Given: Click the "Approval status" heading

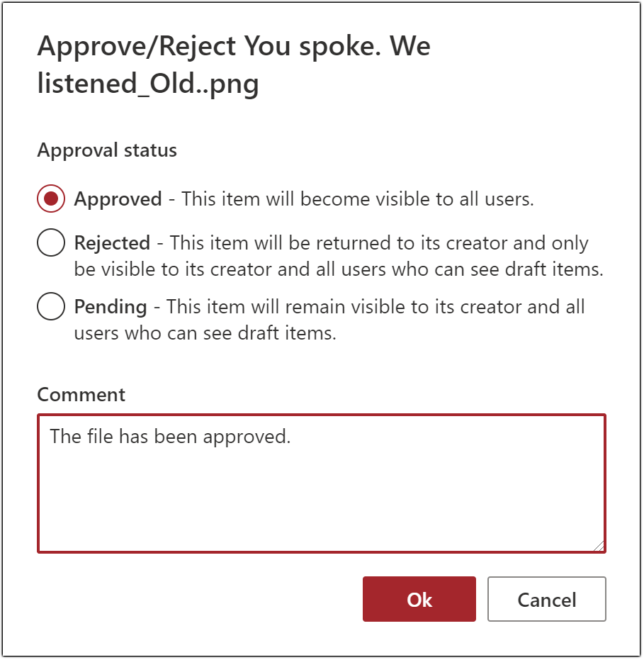Looking at the screenshot, I should (107, 150).
